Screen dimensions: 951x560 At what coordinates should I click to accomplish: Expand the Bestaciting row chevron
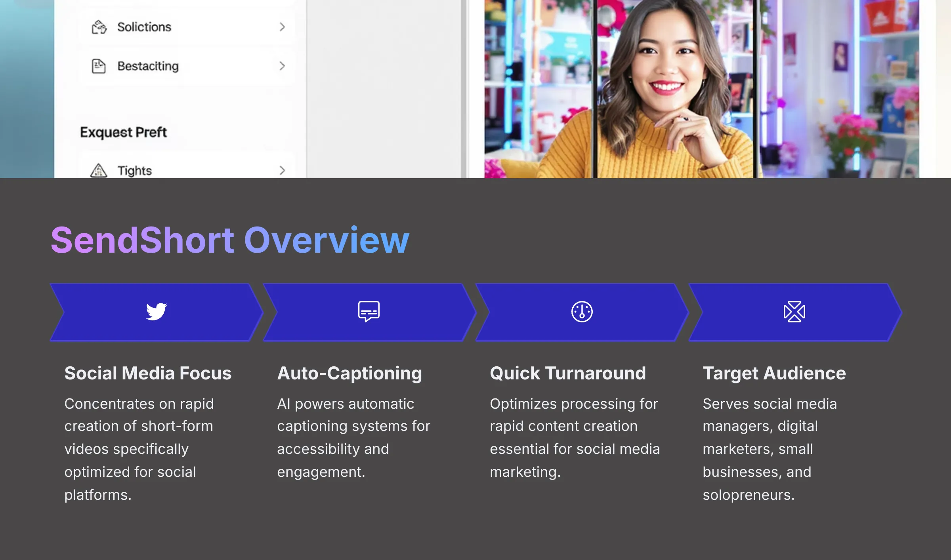click(x=282, y=66)
